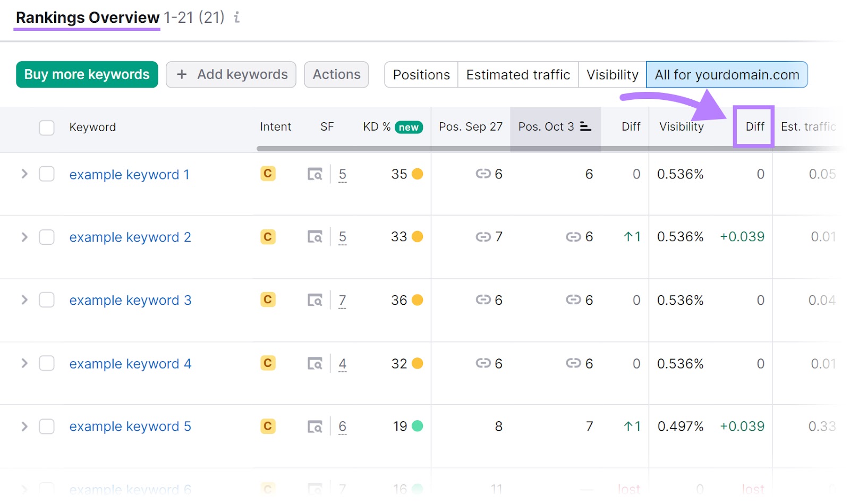The width and height of the screenshot is (850, 504).
Task: Click the info icon next to Rankings Overview heading
Action: tap(236, 17)
